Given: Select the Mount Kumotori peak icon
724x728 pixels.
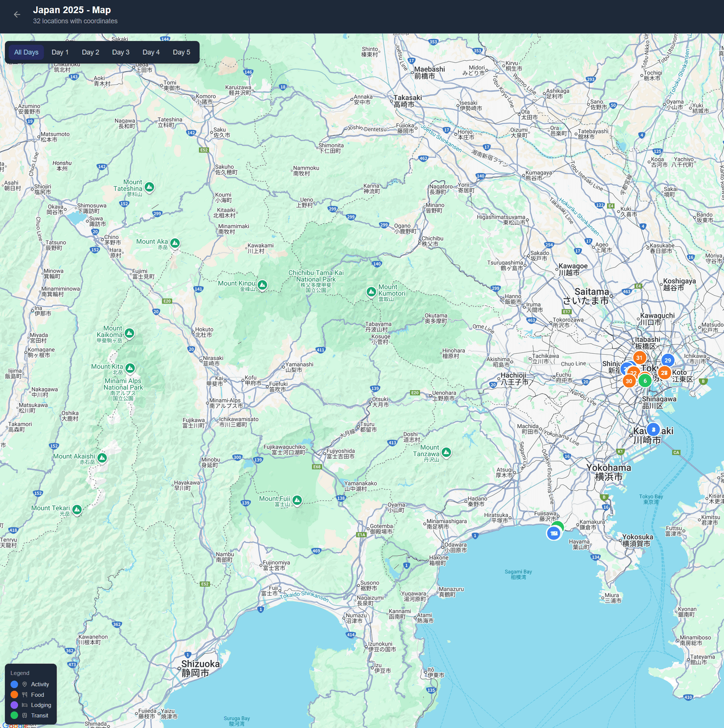Looking at the screenshot, I should 371,292.
